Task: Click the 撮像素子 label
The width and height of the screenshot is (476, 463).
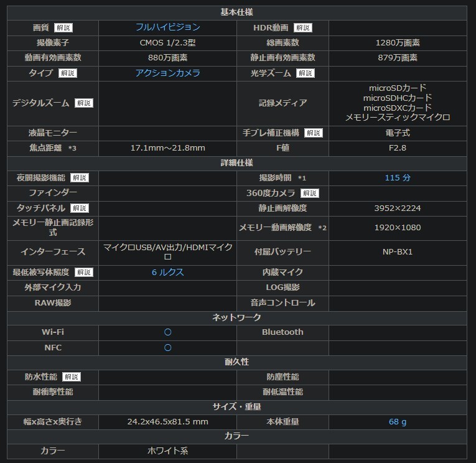Action: 53,42
